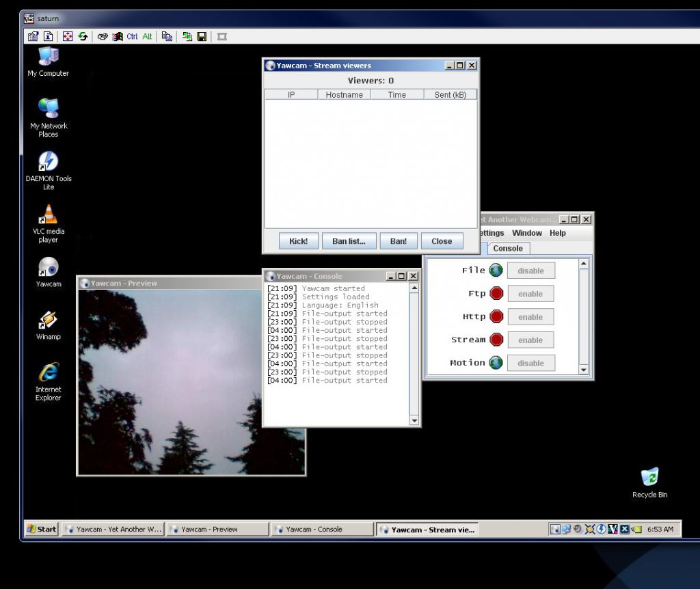Viewport: 700px width, 589px height.
Task: Click the Ban! button in Stream viewers
Action: (399, 241)
